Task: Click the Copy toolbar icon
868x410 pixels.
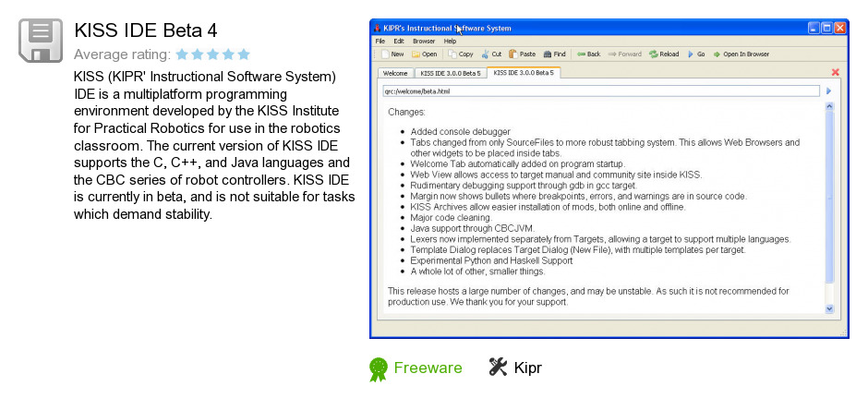Action: point(452,54)
